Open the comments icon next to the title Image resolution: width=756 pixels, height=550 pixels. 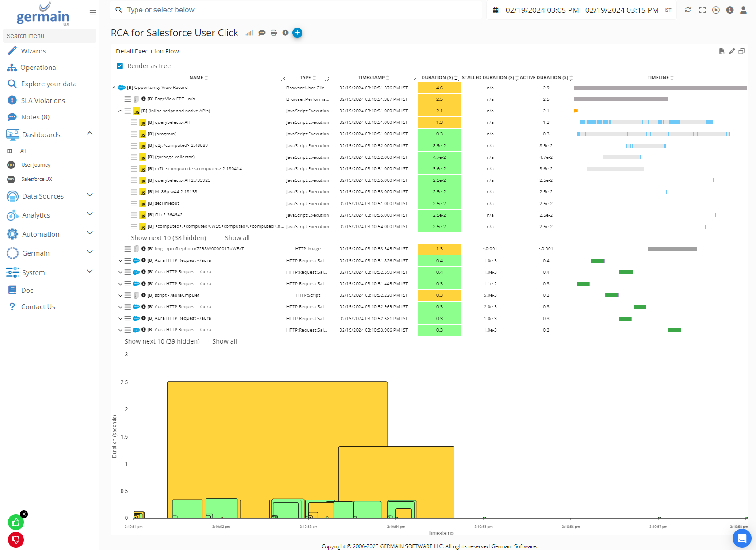point(262,33)
